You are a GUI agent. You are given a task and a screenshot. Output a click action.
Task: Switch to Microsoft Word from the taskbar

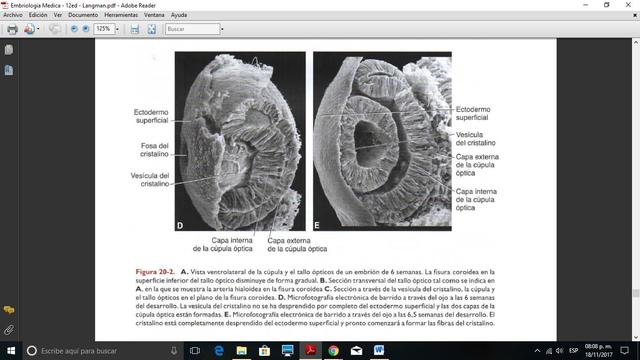click(379, 351)
